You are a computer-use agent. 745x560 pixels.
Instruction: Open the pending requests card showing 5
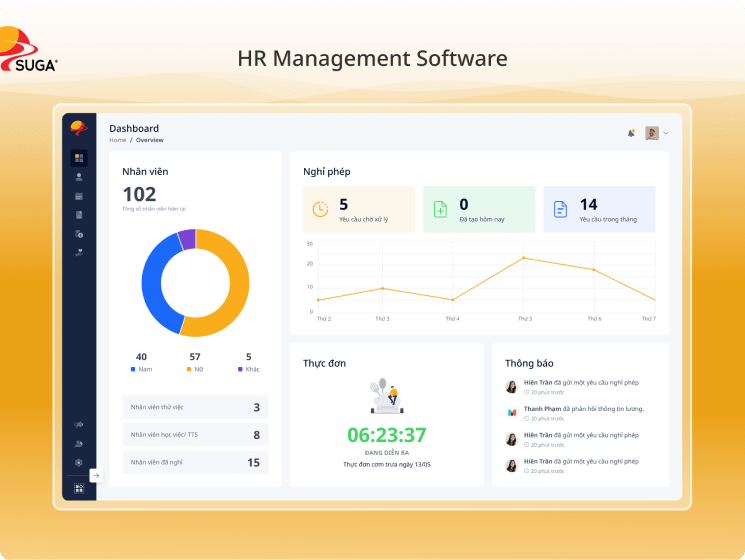tap(359, 209)
